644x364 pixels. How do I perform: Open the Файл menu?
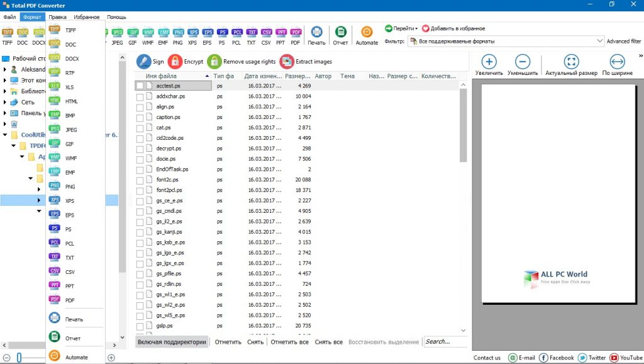10,17
